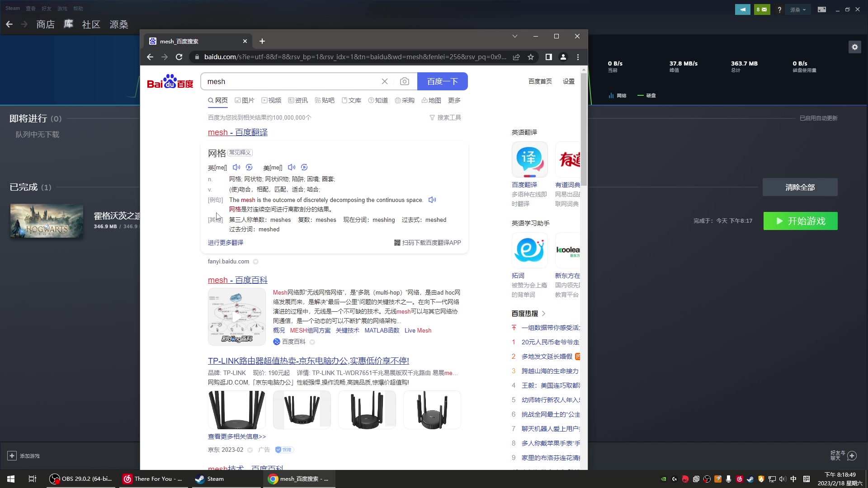Image resolution: width=868 pixels, height=488 pixels.
Task: Click the 百度一下 search button
Action: point(443,81)
